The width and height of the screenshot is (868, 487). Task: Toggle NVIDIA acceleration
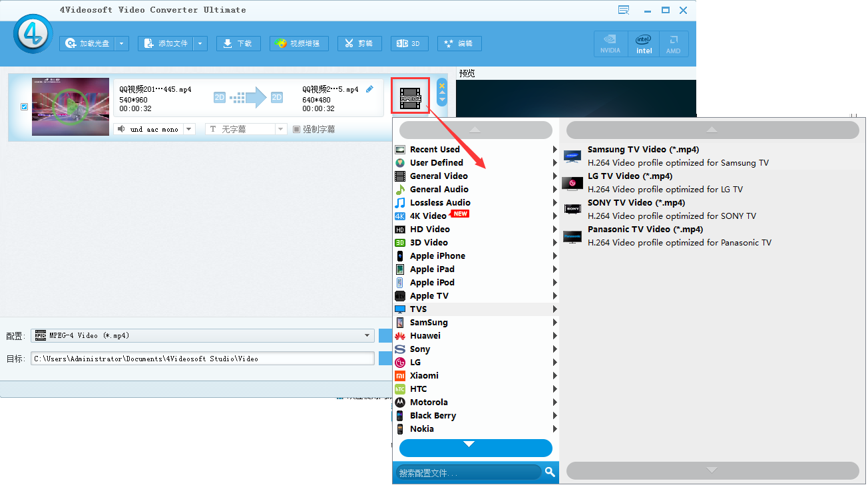click(x=610, y=44)
